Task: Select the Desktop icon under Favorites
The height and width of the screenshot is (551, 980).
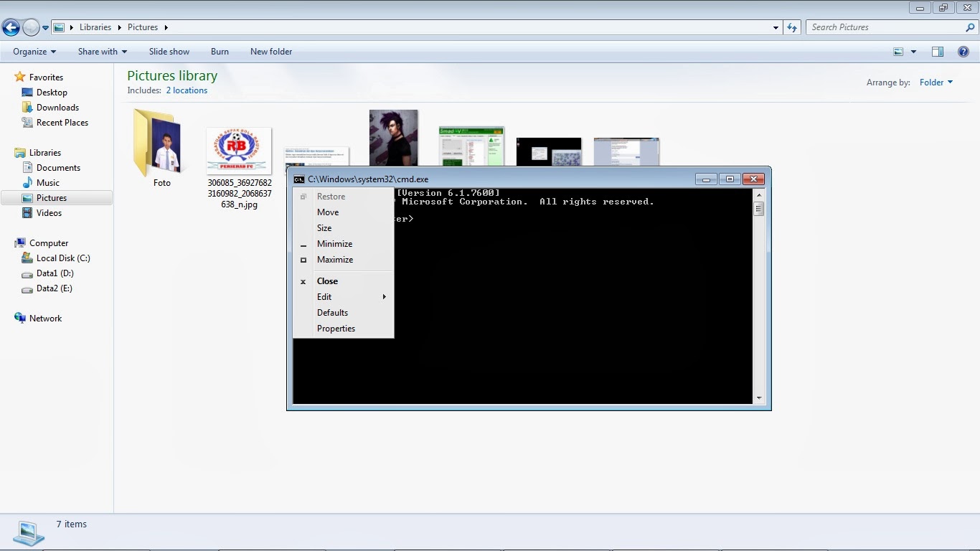Action: click(28, 93)
